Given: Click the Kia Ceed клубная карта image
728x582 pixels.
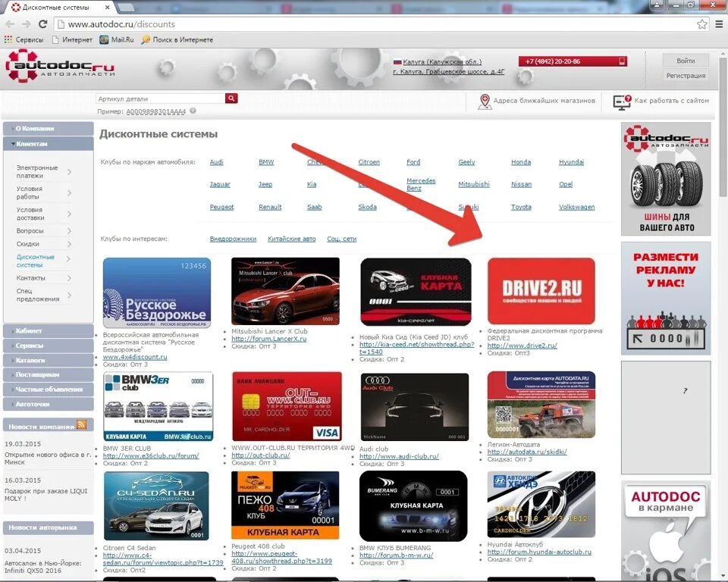Looking at the screenshot, I should coord(416,292).
